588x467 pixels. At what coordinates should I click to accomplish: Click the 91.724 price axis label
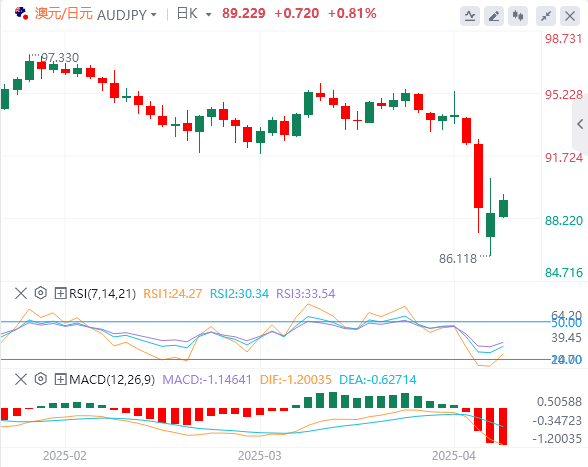(564, 158)
